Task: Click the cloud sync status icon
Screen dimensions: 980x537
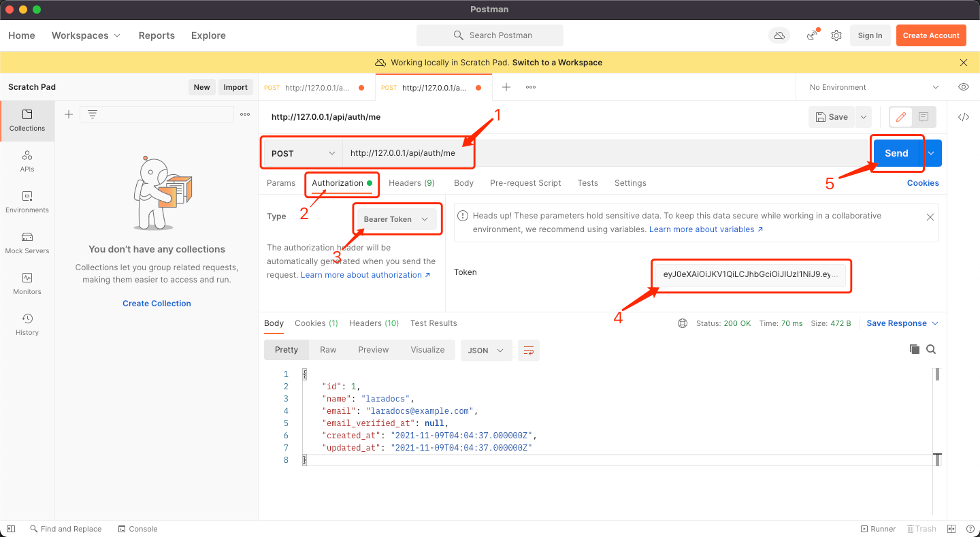Action: (779, 35)
